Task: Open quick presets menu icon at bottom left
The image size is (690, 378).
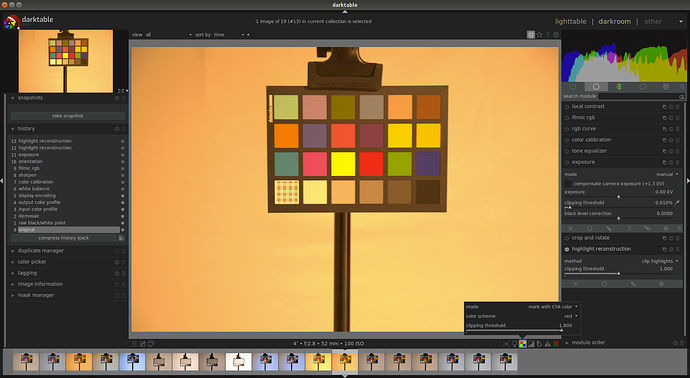Action: pyautogui.click(x=135, y=344)
